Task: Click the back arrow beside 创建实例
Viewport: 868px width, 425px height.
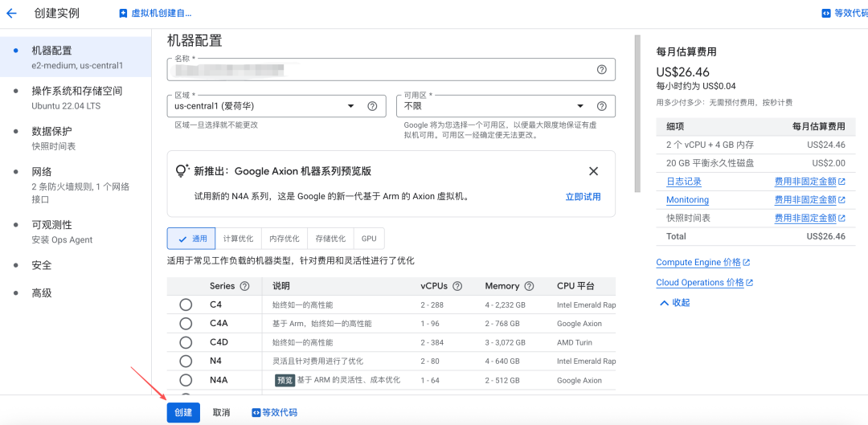Action: coord(11,13)
